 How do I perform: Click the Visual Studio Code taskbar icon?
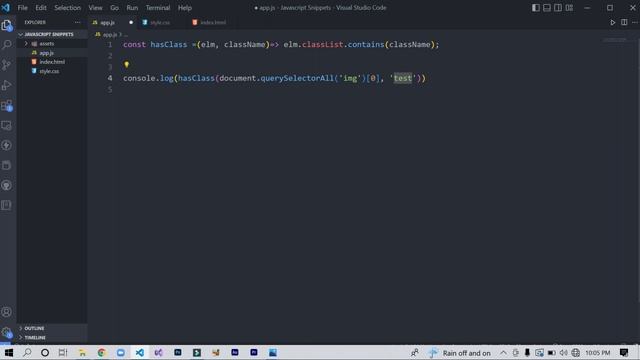[140, 352]
